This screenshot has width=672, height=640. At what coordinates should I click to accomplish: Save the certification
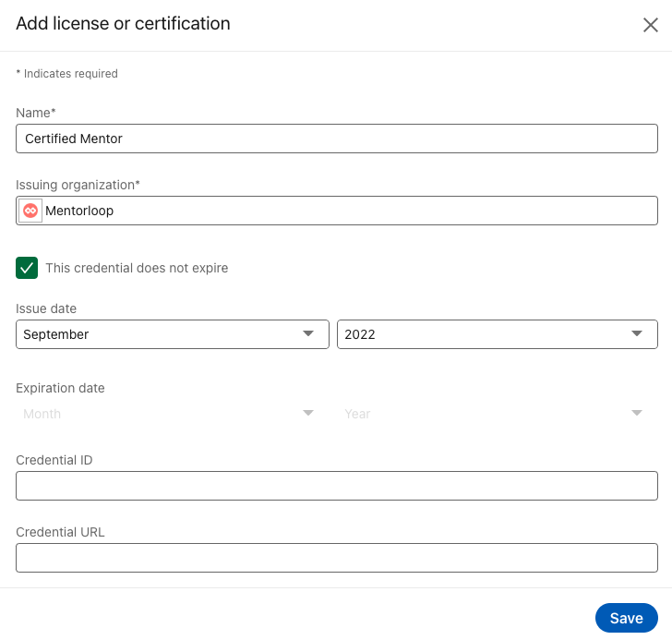tap(626, 618)
